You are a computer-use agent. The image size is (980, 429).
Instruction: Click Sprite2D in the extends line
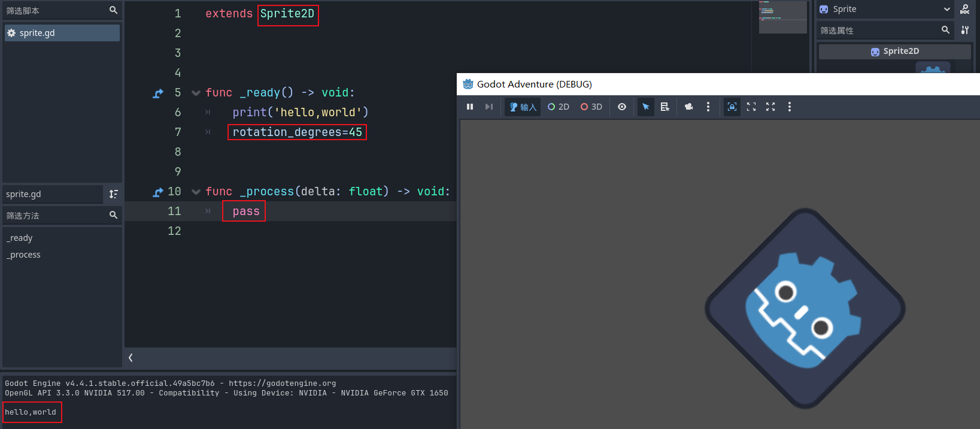[287, 14]
